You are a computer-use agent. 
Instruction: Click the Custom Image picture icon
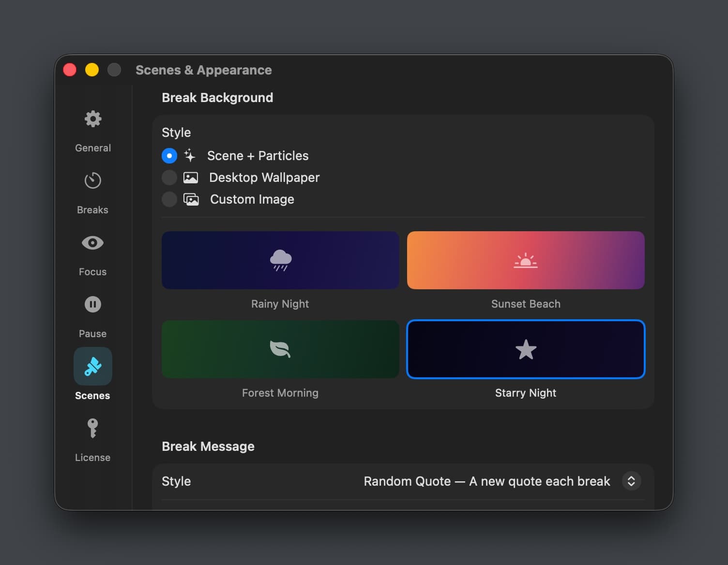(x=191, y=199)
